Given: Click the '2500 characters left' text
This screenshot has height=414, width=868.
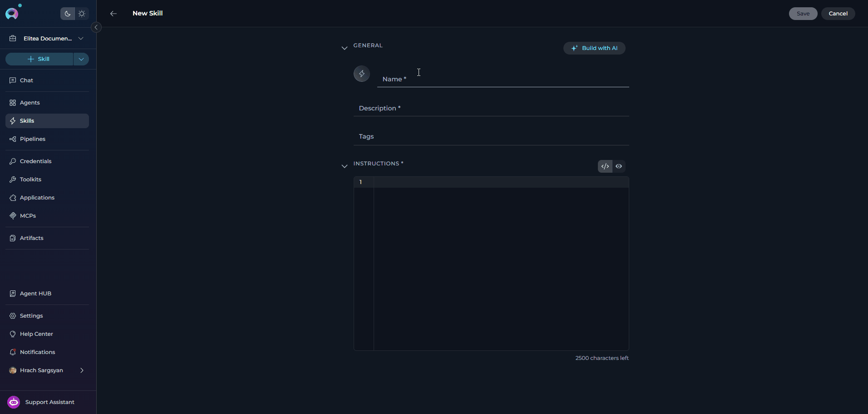Looking at the screenshot, I should (602, 358).
